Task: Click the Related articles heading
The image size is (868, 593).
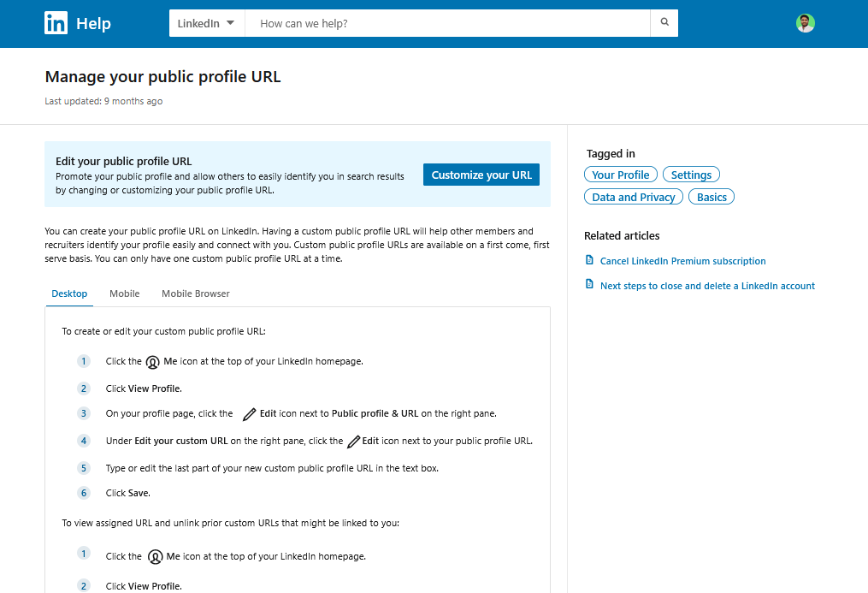Action: point(622,235)
